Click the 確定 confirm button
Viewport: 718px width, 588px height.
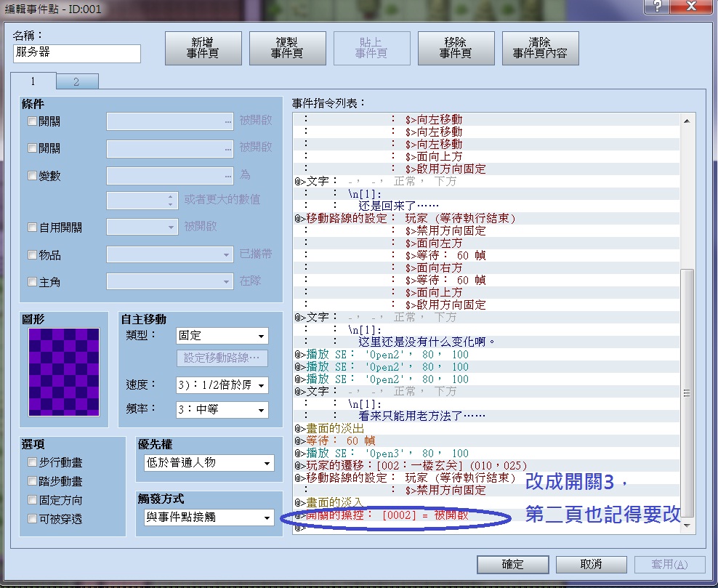(512, 564)
